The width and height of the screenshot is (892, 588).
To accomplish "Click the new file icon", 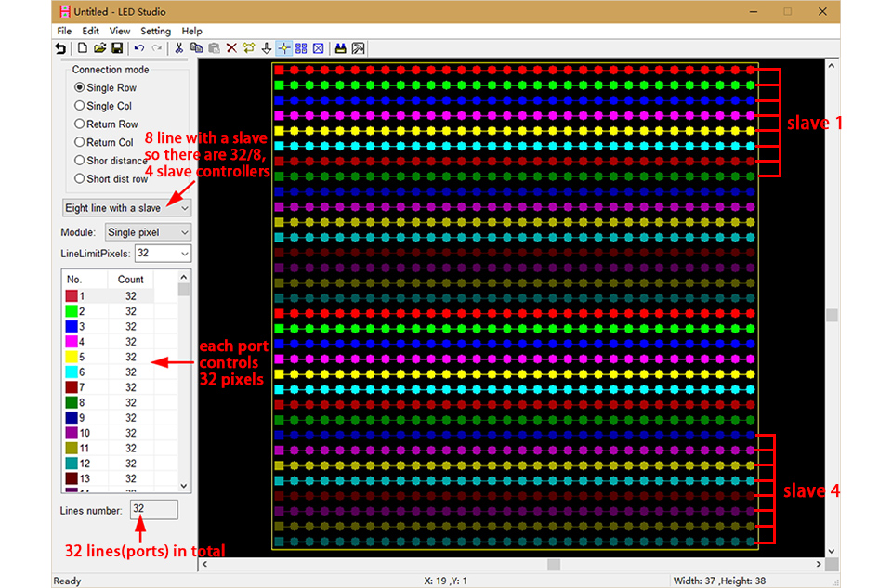I will (x=83, y=48).
